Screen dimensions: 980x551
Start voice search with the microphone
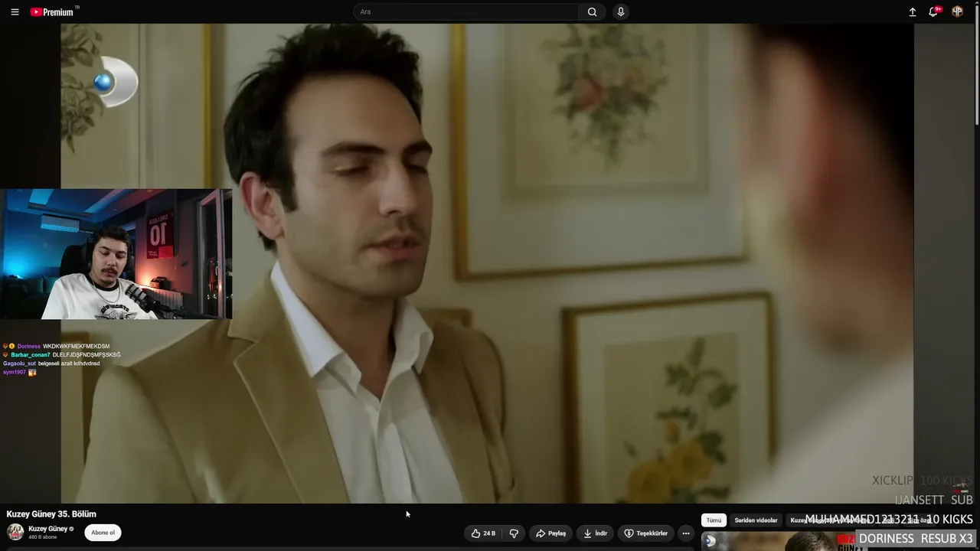click(621, 12)
